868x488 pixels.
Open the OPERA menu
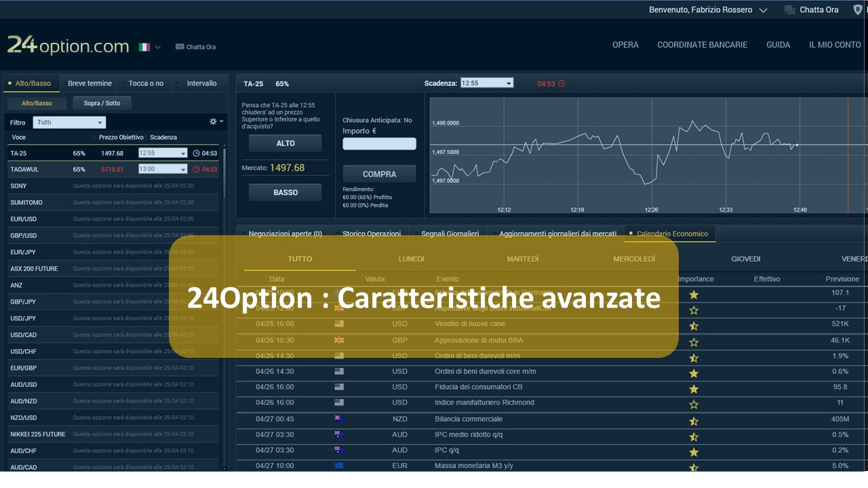tap(625, 45)
